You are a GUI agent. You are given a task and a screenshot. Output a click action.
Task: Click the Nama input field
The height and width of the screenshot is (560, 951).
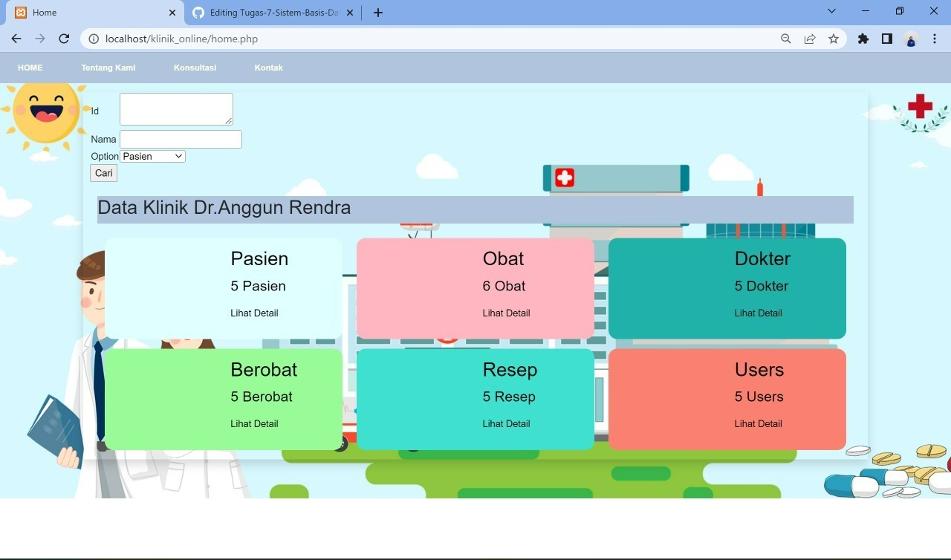pyautogui.click(x=181, y=139)
